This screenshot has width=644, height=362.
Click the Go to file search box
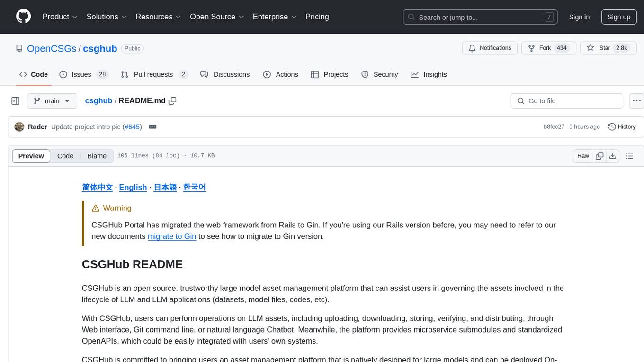pos(567,101)
